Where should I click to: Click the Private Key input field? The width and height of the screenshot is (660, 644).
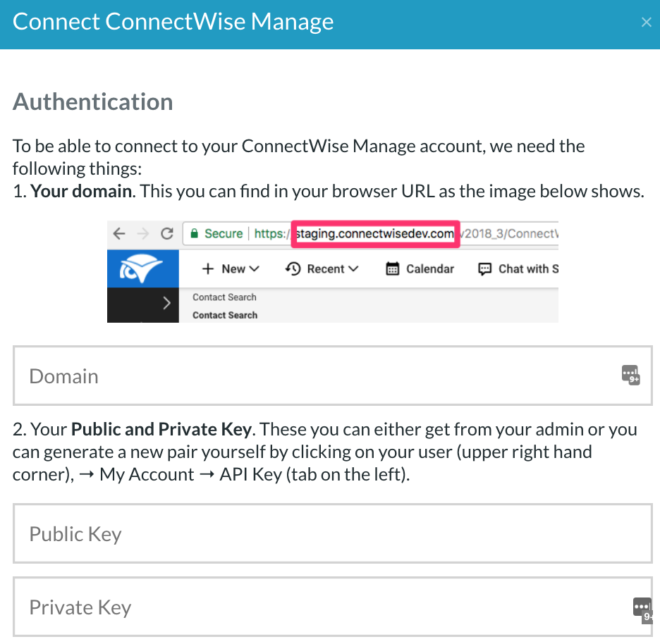[333, 607]
